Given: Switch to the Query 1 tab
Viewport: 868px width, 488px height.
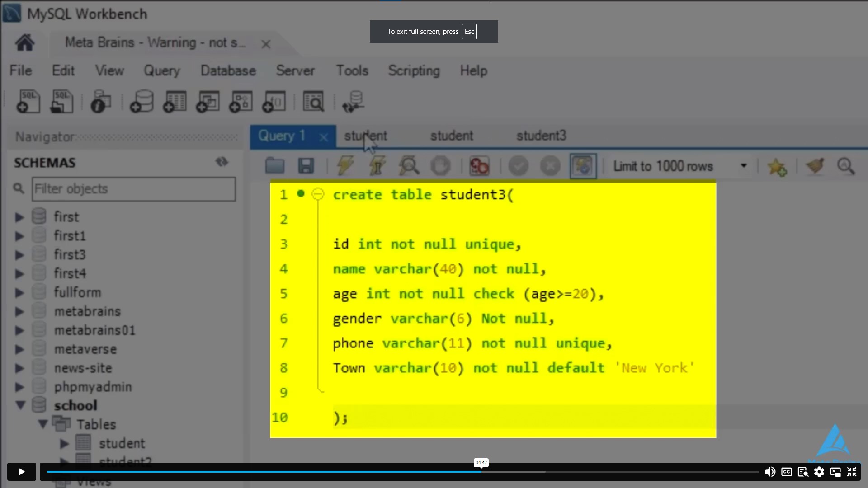Looking at the screenshot, I should 281,136.
